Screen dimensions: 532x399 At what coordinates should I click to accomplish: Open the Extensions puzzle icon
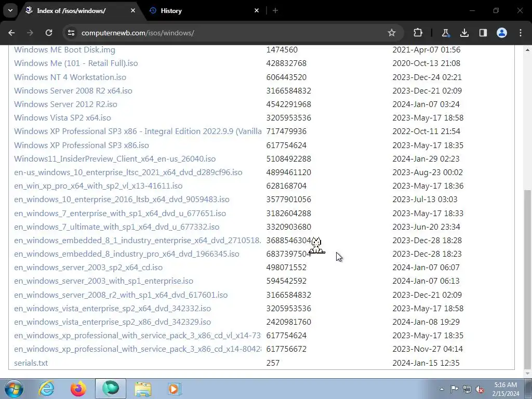click(x=418, y=33)
